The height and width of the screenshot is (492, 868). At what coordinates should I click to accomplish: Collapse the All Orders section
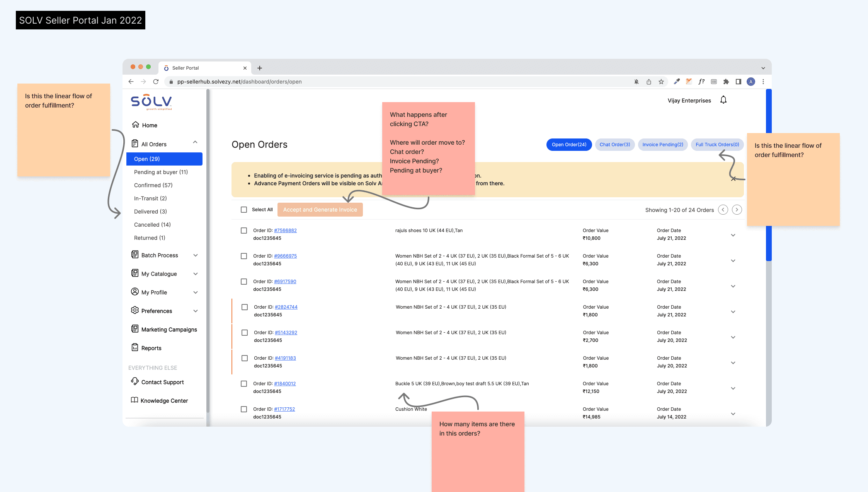click(195, 142)
